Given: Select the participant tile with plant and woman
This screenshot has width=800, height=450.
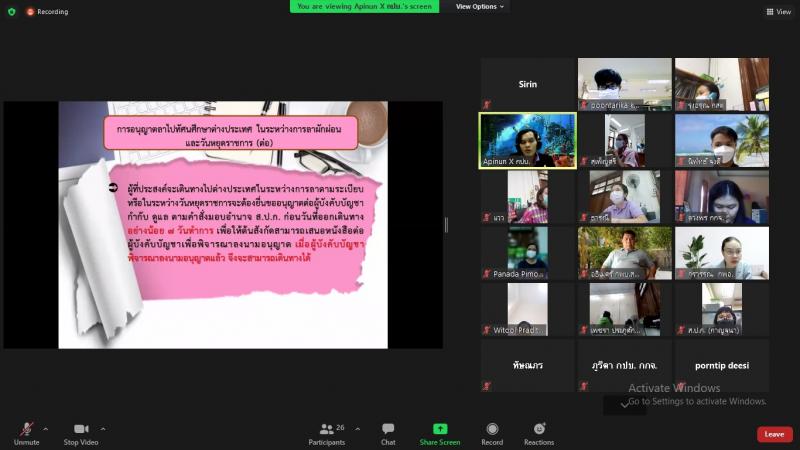Looking at the screenshot, I should click(722, 253).
